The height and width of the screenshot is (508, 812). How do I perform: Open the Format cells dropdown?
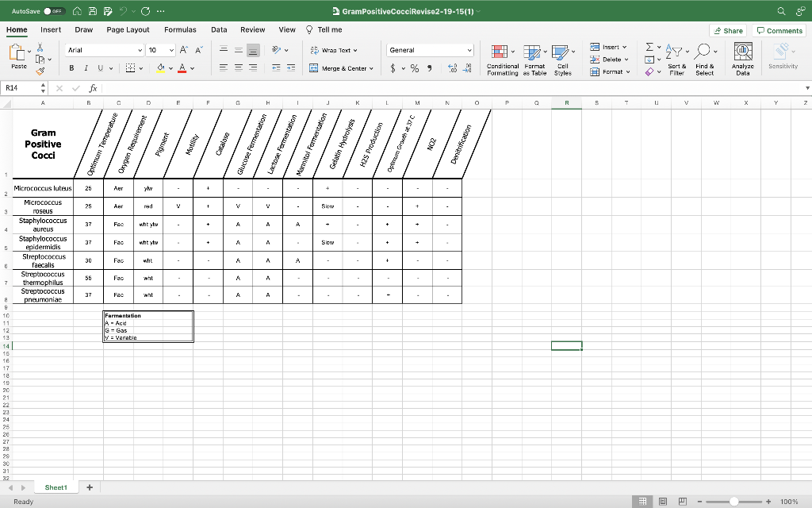[x=610, y=72]
